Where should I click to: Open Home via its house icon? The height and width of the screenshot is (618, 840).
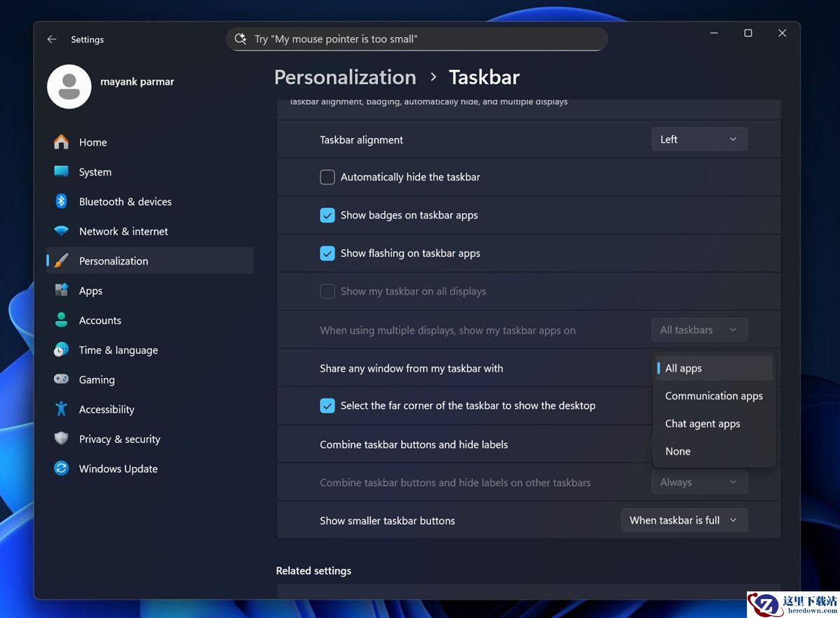(62, 142)
